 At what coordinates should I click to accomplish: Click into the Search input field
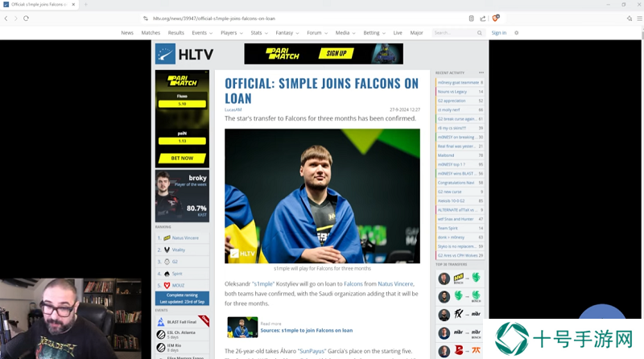click(454, 33)
